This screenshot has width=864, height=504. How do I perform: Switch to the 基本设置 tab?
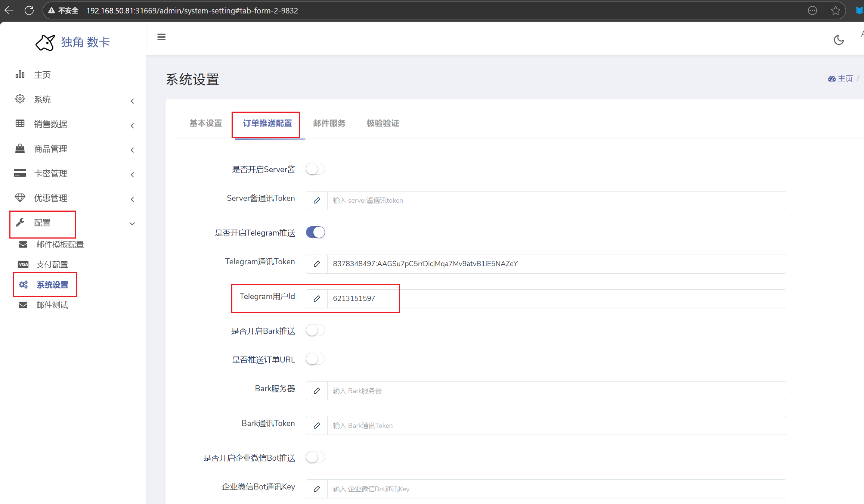[206, 123]
